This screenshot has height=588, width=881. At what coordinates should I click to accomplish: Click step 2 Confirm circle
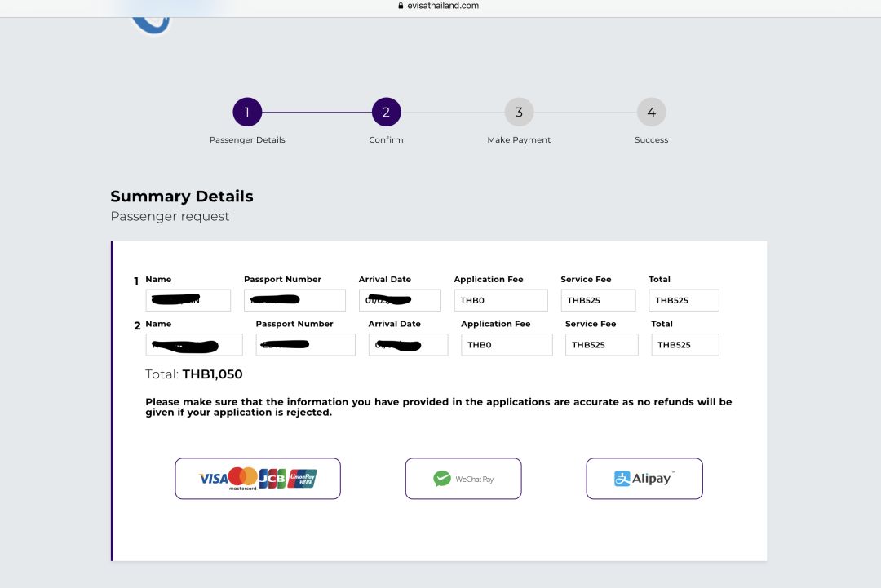pos(386,112)
